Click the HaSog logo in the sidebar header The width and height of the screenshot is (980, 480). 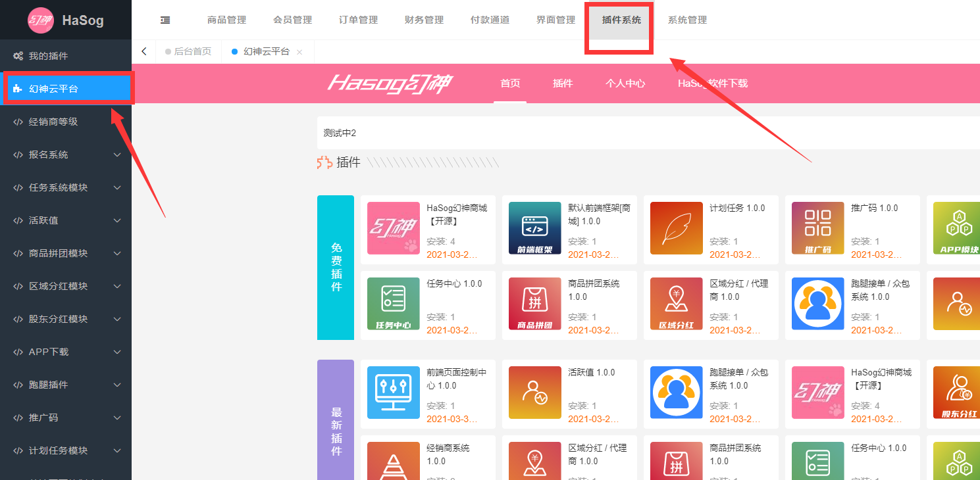pyautogui.click(x=41, y=20)
